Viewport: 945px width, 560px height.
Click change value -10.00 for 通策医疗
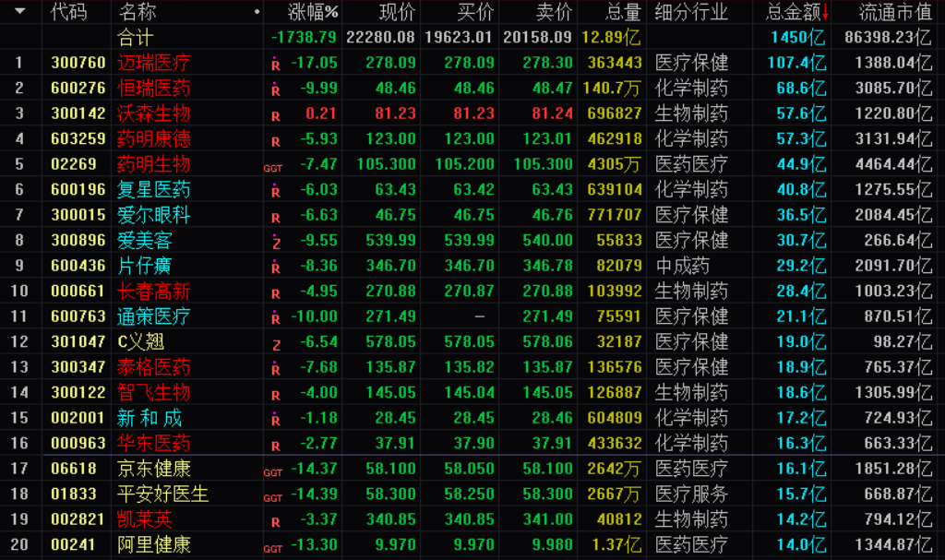314,316
